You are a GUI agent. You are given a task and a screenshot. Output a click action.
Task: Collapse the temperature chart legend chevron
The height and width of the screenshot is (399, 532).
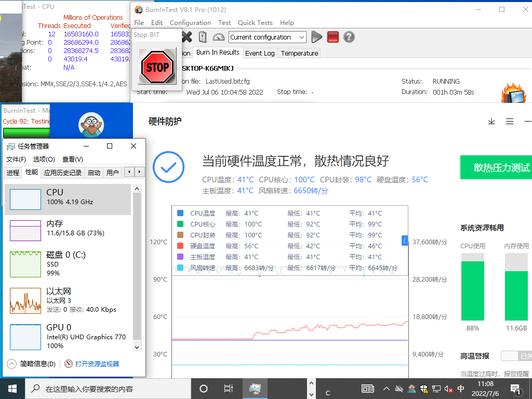(x=405, y=240)
